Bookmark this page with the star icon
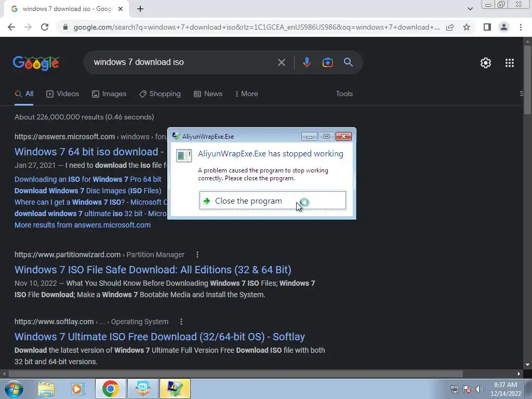The image size is (532, 399). pos(467,27)
